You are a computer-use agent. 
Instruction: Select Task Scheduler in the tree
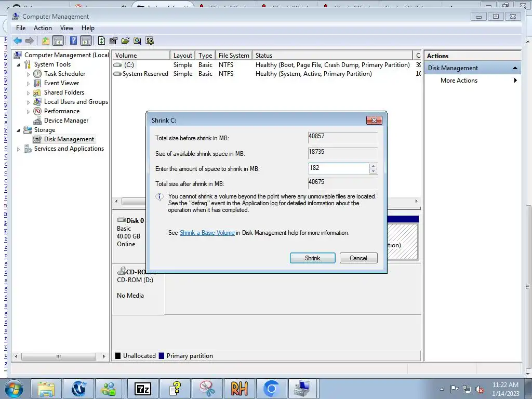pyautogui.click(x=64, y=74)
